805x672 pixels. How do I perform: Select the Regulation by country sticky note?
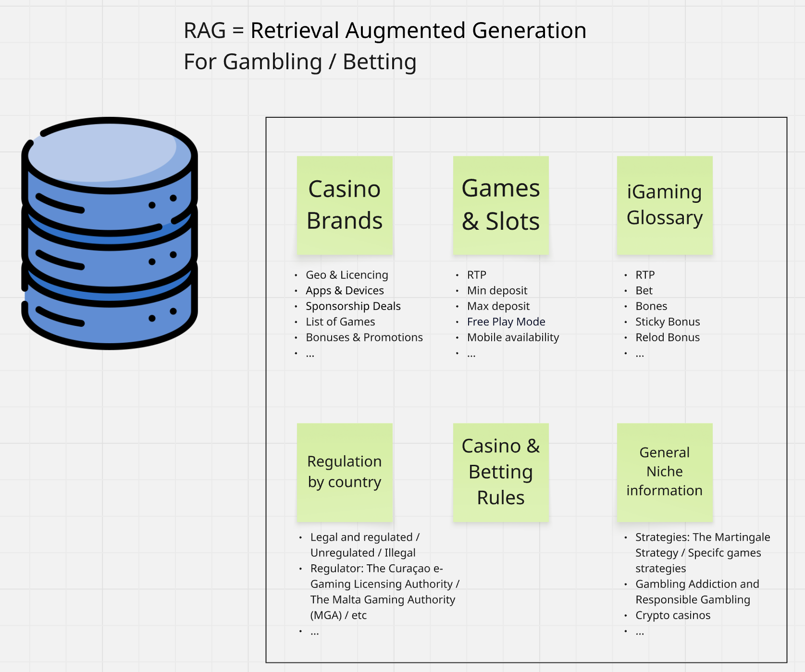pos(345,473)
